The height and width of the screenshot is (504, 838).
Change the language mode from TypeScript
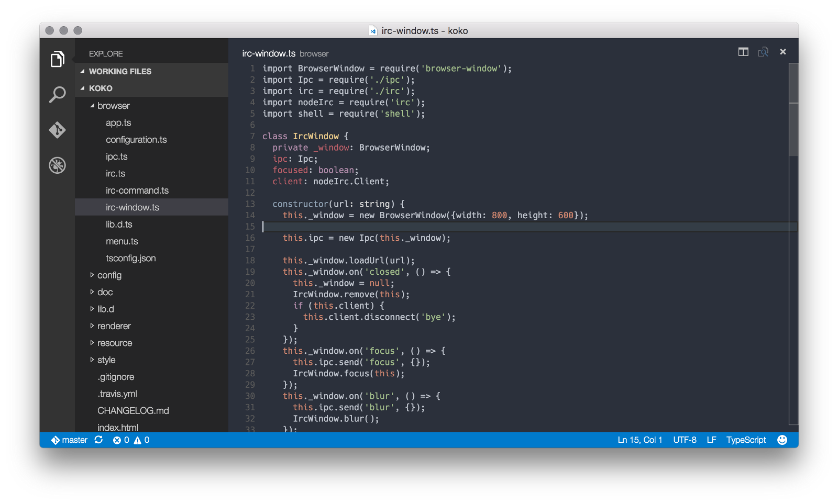746,440
